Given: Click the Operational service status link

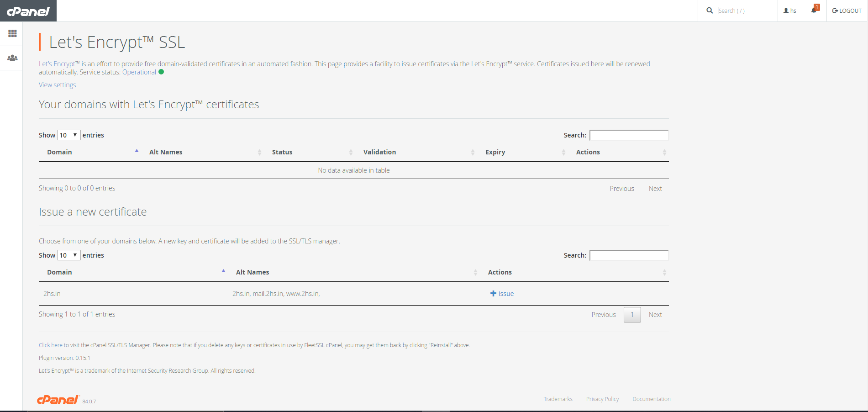Looking at the screenshot, I should pyautogui.click(x=139, y=72).
